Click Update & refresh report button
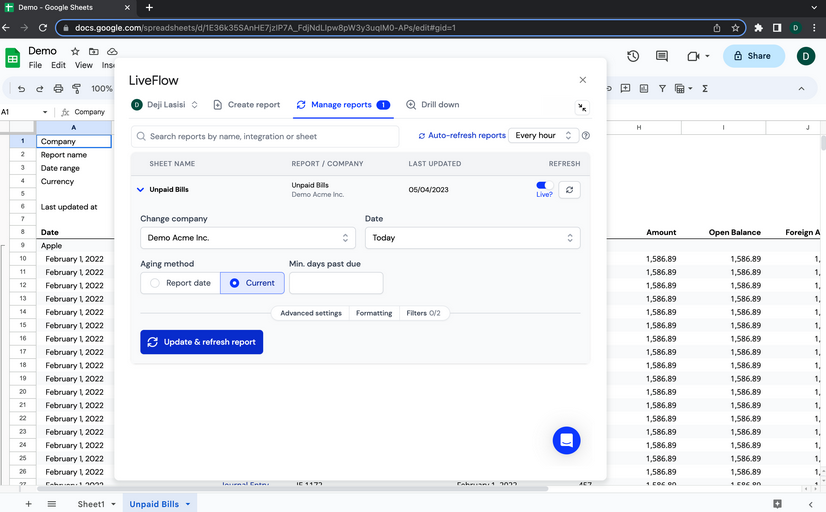This screenshot has width=826, height=512. pyautogui.click(x=202, y=342)
